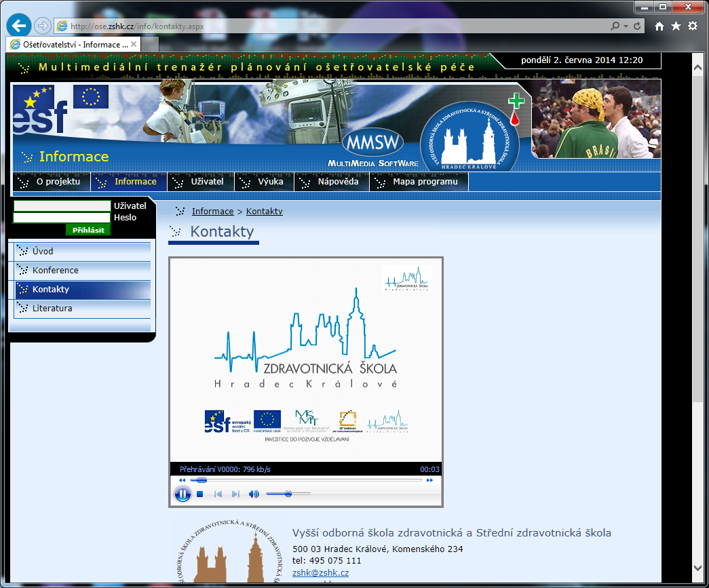Close the Ošetřovatelství - Informace tab

point(134,44)
